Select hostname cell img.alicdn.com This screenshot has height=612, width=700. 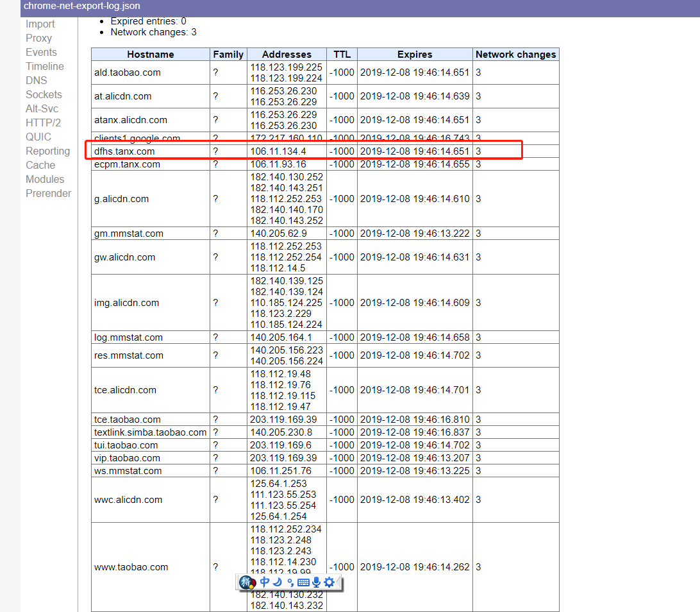click(151, 303)
